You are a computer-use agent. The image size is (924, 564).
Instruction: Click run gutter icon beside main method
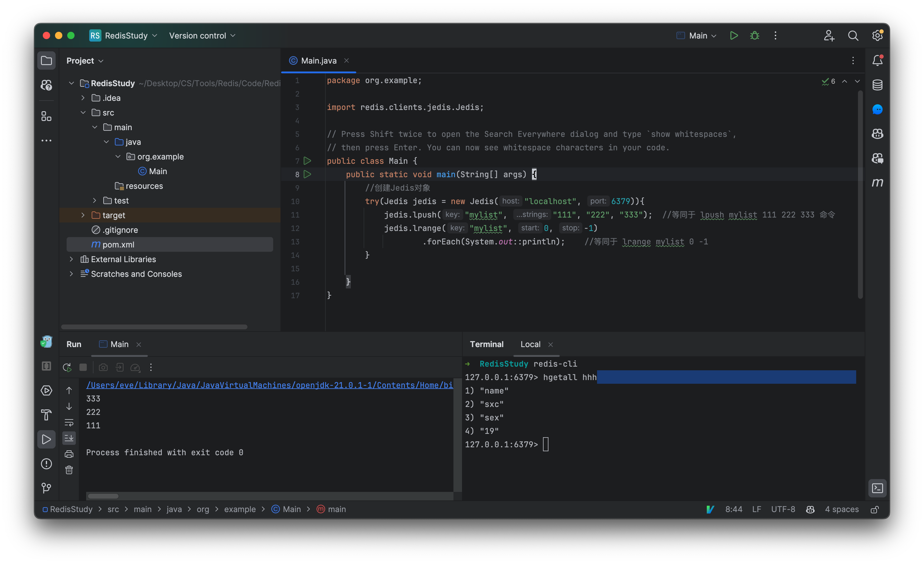coord(307,174)
